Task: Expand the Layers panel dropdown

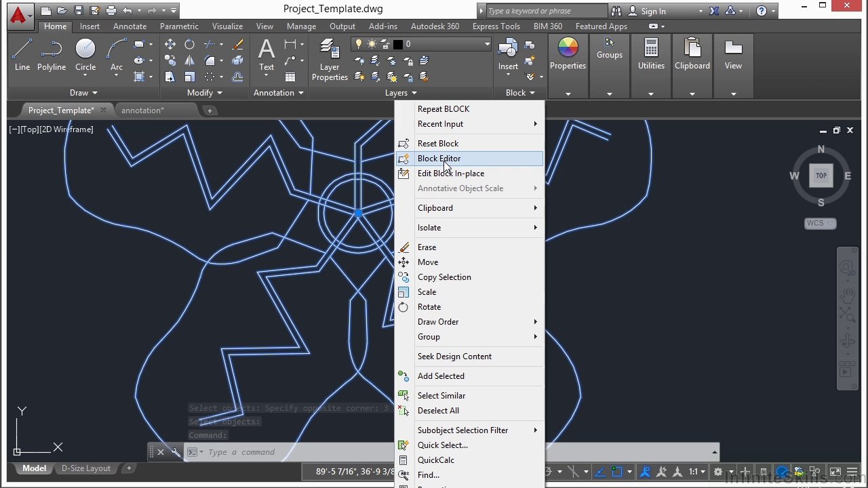Action: pos(401,93)
